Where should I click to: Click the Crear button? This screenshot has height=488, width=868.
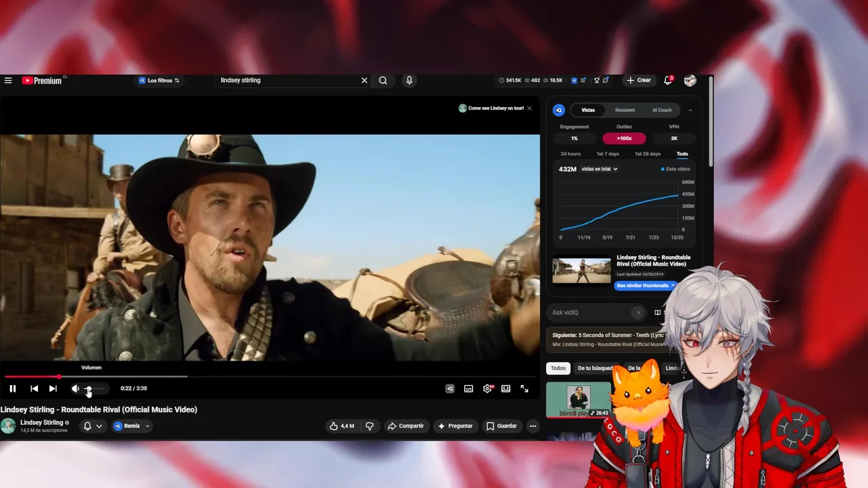click(638, 80)
